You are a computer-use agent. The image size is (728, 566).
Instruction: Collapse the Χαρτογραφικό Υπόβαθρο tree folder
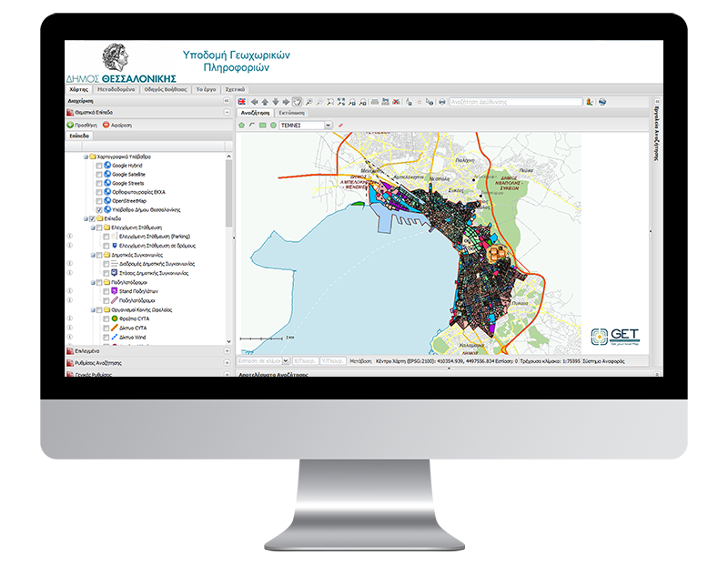(86, 157)
